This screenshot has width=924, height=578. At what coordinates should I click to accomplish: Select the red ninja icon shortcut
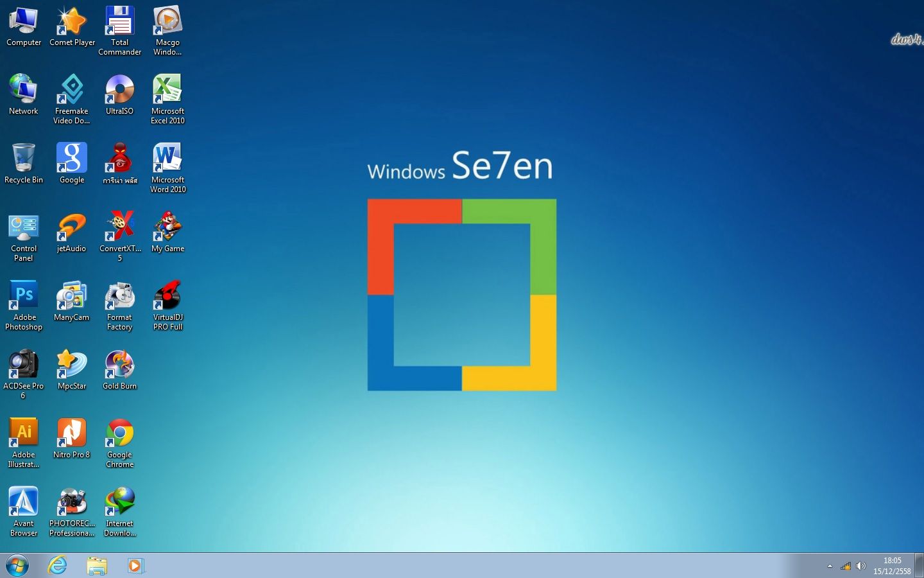[x=120, y=163]
